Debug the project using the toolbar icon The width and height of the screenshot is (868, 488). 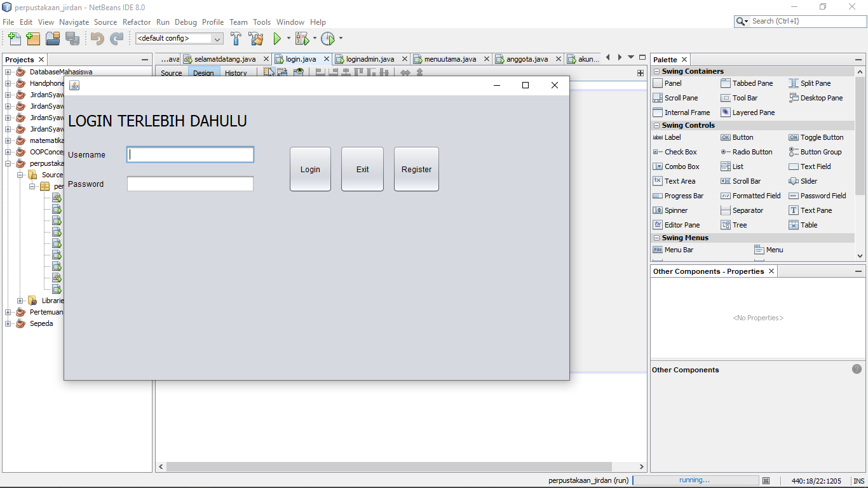tap(302, 39)
